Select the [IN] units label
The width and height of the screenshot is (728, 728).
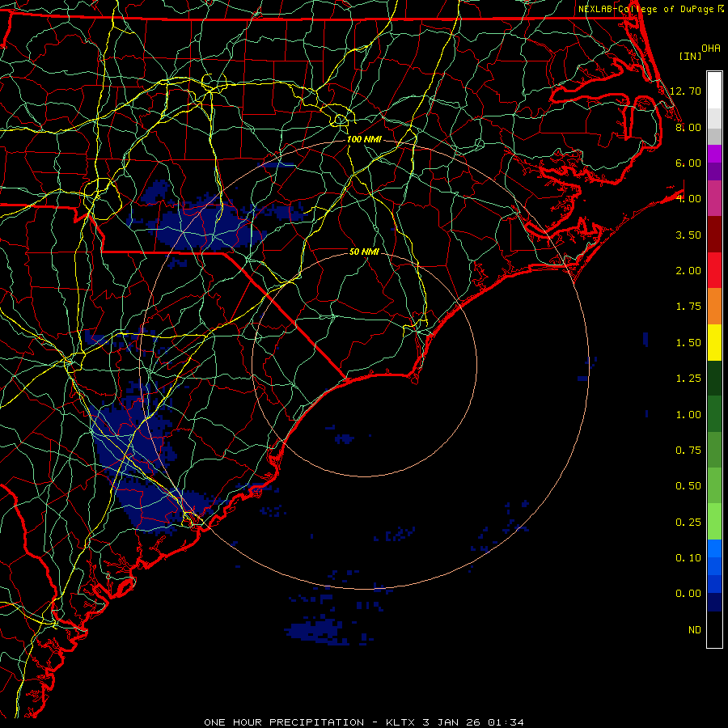click(x=691, y=56)
